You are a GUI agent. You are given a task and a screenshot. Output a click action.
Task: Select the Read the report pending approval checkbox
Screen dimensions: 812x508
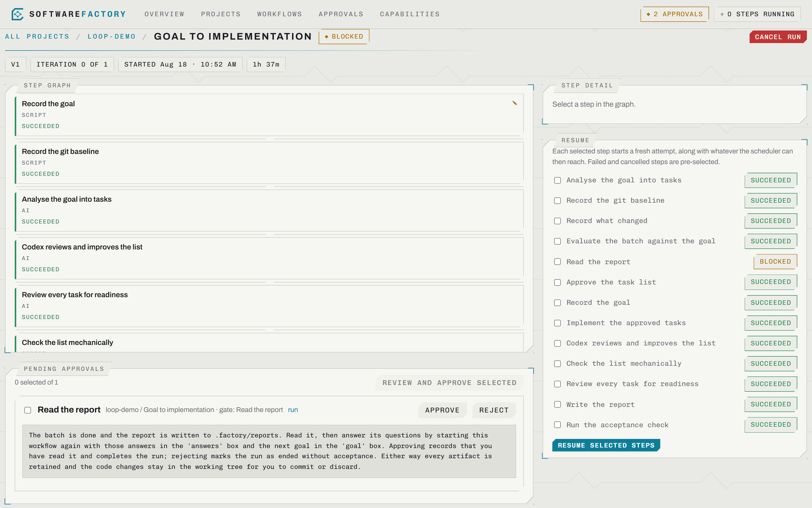point(27,410)
